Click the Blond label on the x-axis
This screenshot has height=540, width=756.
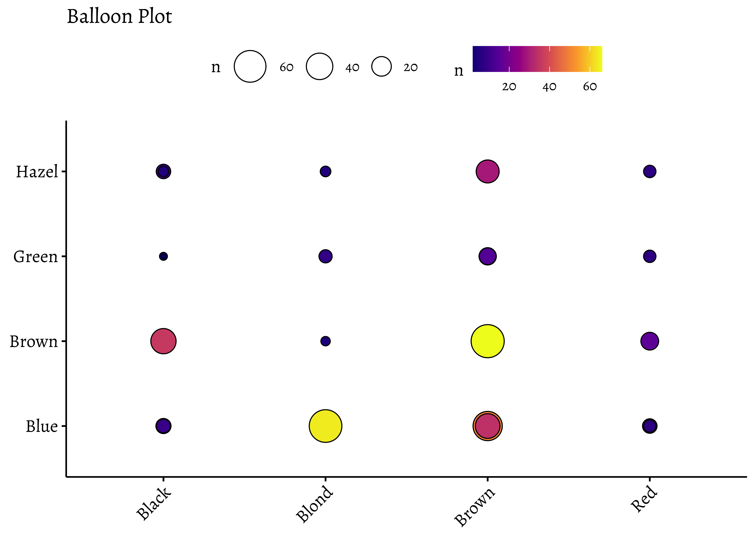pos(314,503)
